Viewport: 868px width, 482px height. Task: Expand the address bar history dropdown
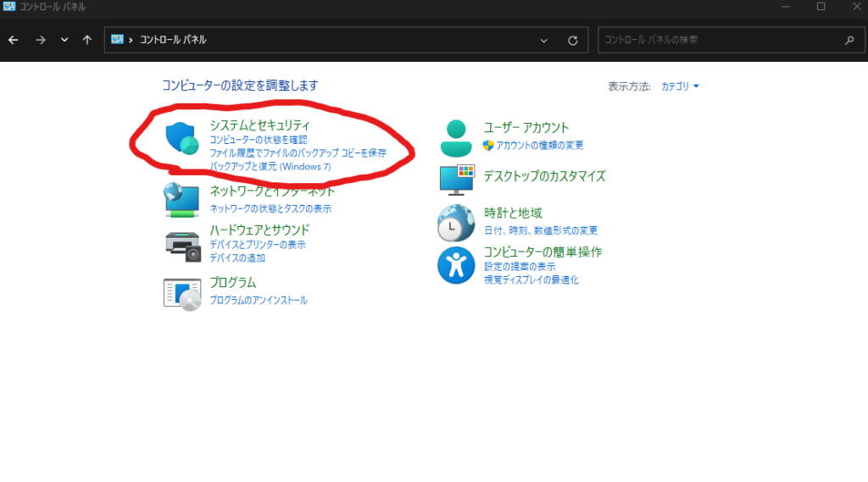tap(543, 41)
